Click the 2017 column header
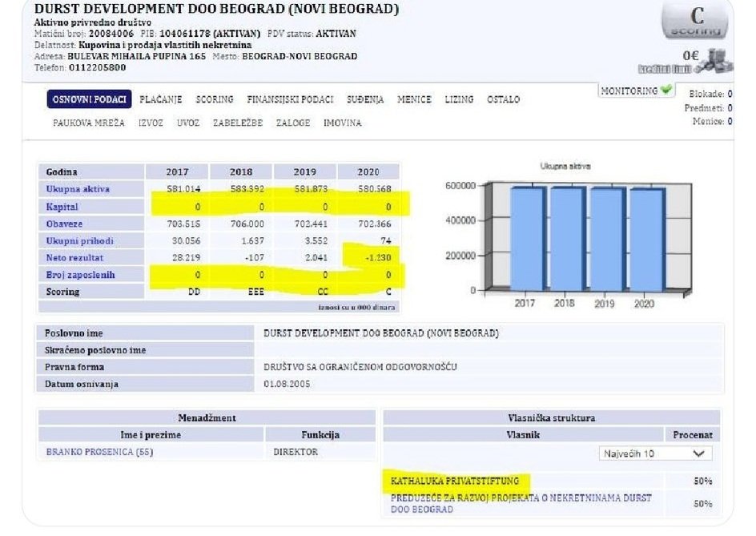 pos(177,171)
